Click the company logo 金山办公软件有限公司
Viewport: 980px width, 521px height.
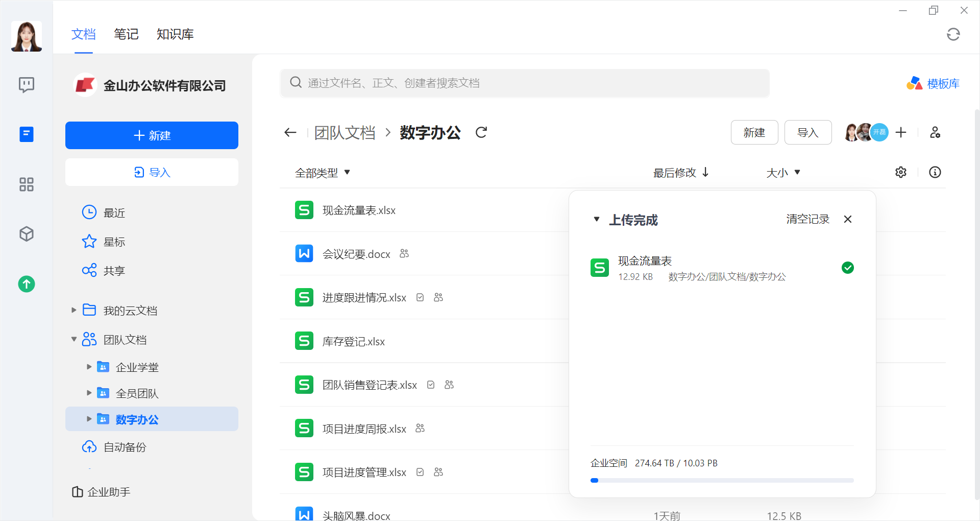(86, 85)
